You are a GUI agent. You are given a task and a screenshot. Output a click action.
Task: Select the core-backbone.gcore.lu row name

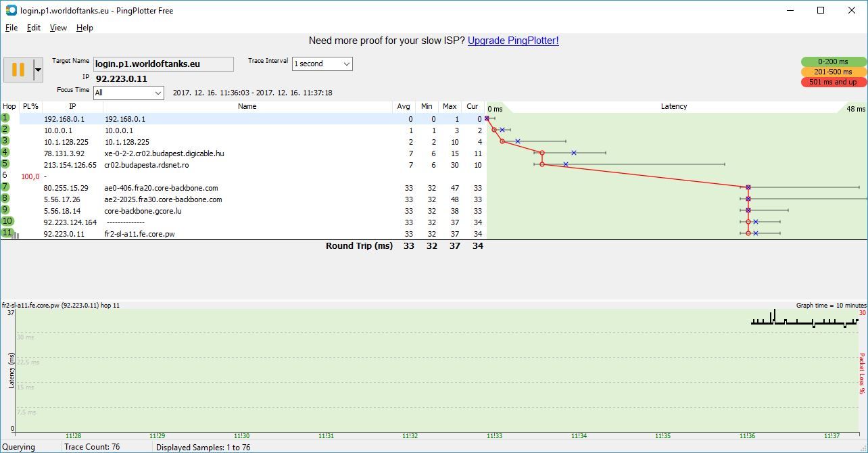coord(143,211)
